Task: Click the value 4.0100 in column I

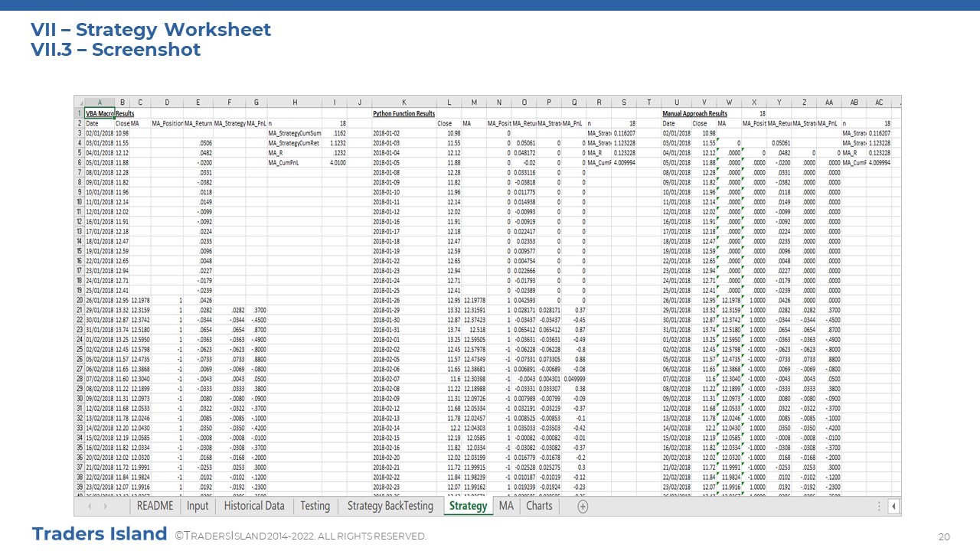Action: click(x=335, y=162)
